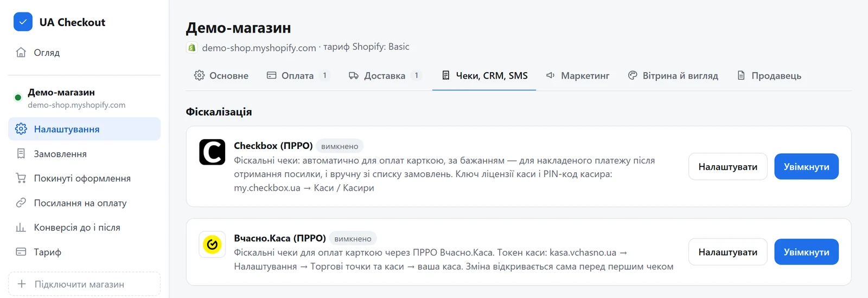868x298 pixels.
Task: Click the bar chart icon beside Конверсія
Action: click(21, 228)
